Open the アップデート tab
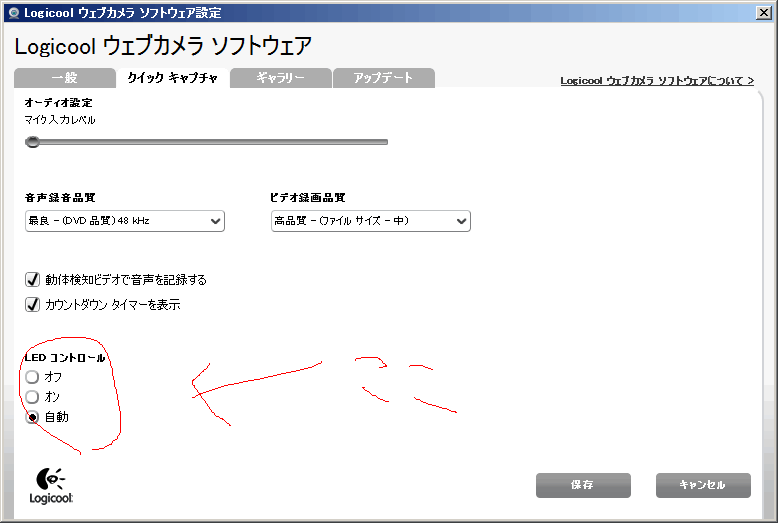778x523 pixels. 384,78
